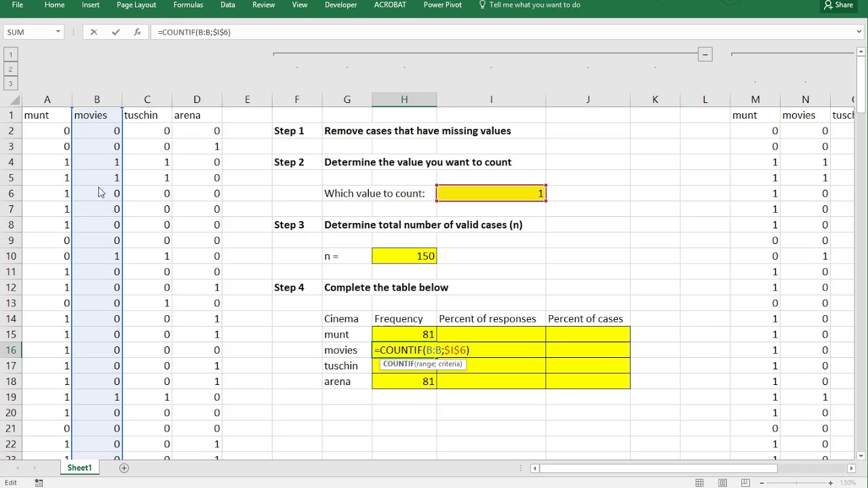Click the 'range' argument in COUNTIF tooltip
Screen dimensions: 868x488
tap(425, 364)
